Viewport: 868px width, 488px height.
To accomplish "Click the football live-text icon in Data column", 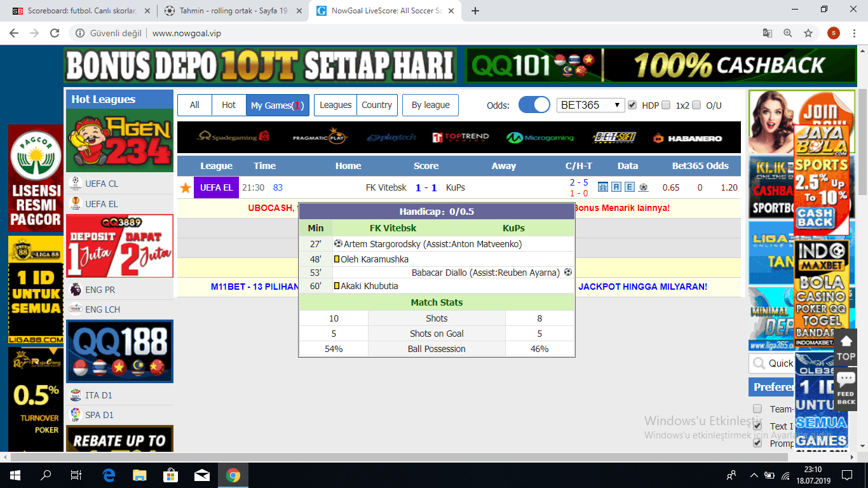I will (643, 187).
